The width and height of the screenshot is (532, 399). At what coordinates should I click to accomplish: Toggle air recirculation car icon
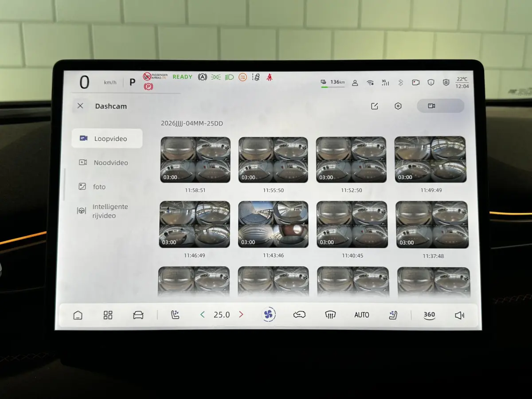click(x=299, y=315)
